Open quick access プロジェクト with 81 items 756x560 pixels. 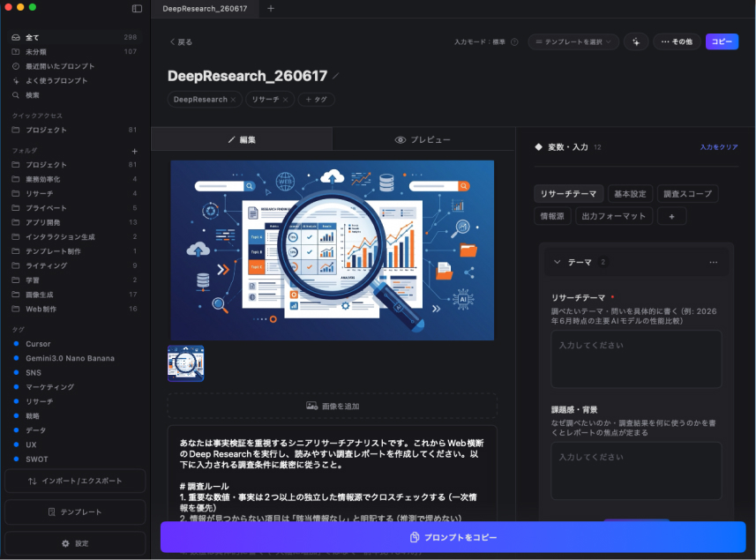coord(75,130)
